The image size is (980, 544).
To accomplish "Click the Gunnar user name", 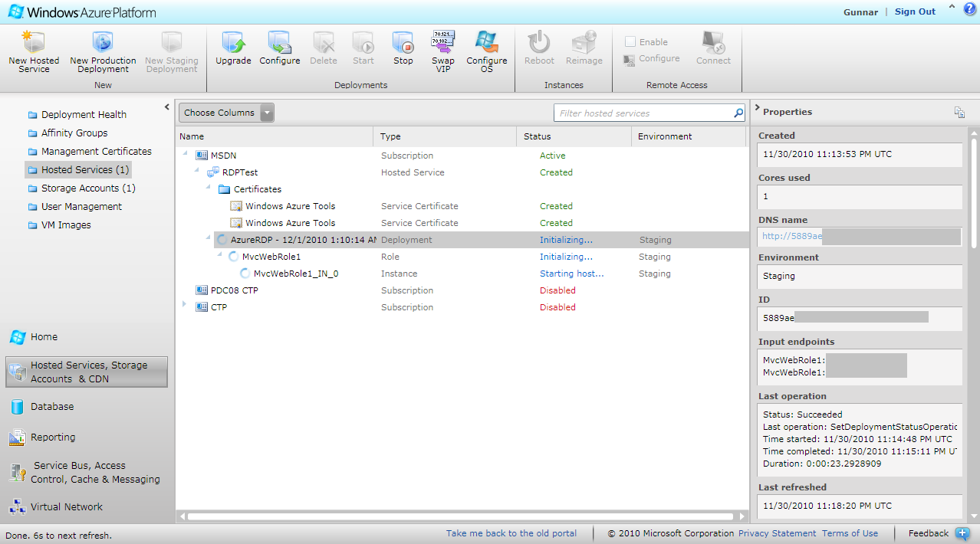I will point(860,11).
